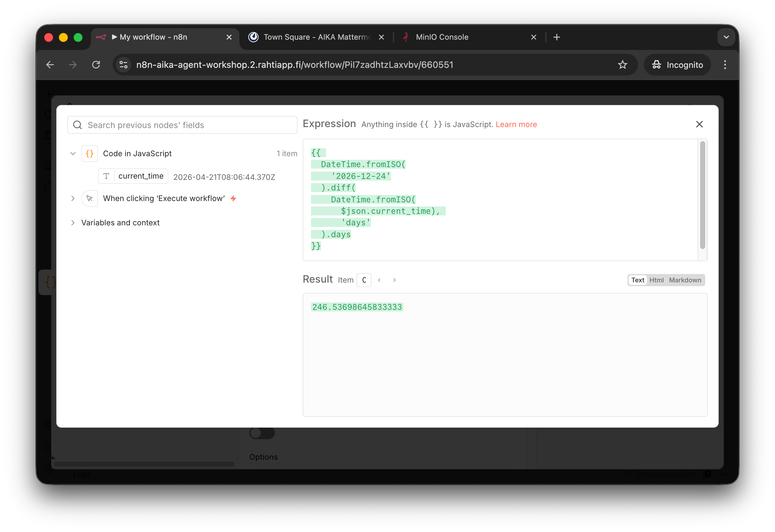Expand When clicking 'Execute workflow' node

click(x=73, y=198)
